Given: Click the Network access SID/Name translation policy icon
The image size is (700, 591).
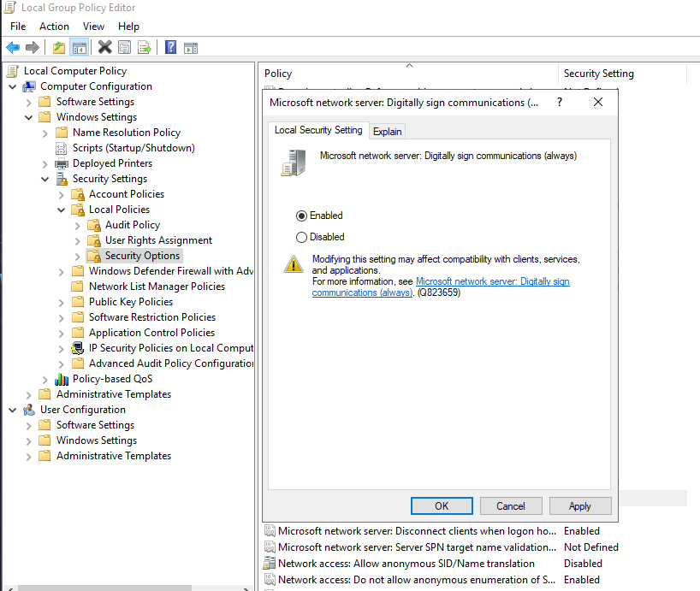Looking at the screenshot, I should coord(270,564).
